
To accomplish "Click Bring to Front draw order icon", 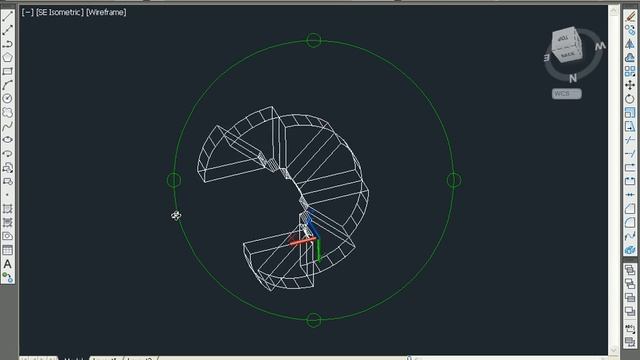I will (630, 270).
